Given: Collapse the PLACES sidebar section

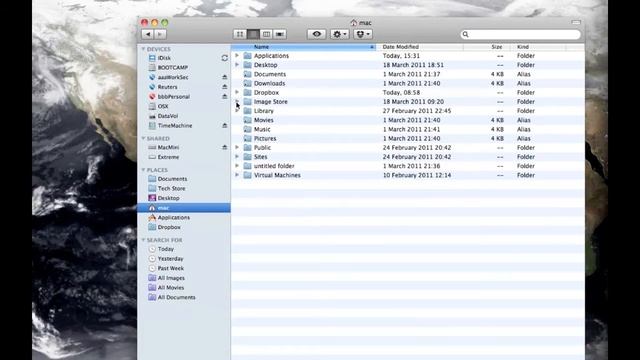Looking at the screenshot, I should pos(143,170).
